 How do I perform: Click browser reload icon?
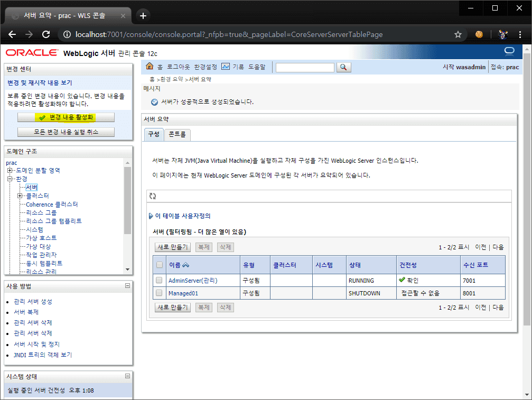(46, 34)
